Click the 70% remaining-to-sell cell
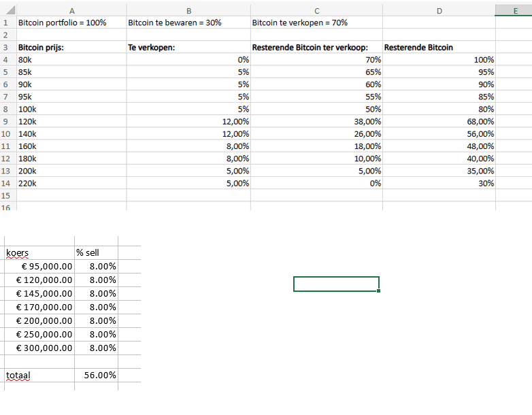Image resolution: width=532 pixels, height=415 pixels. [x=316, y=60]
